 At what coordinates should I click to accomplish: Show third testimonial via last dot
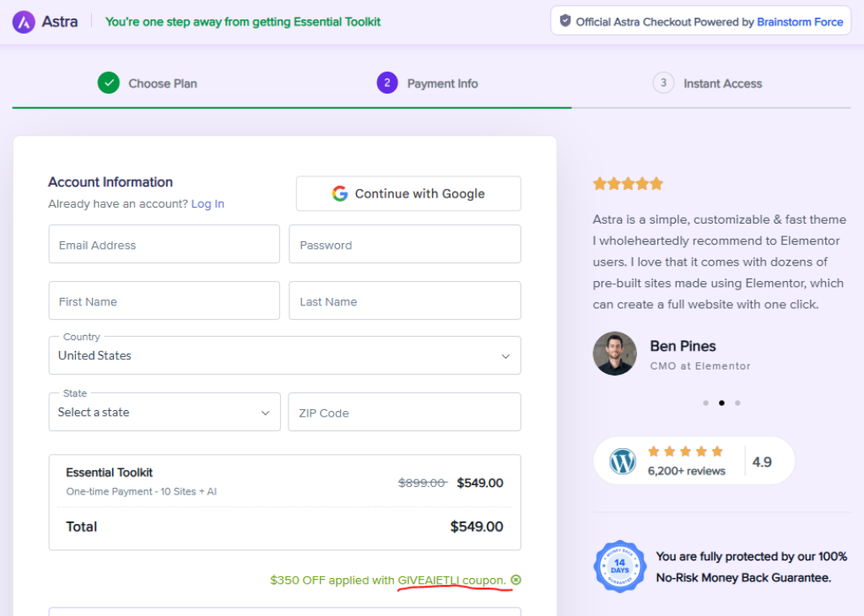(737, 403)
